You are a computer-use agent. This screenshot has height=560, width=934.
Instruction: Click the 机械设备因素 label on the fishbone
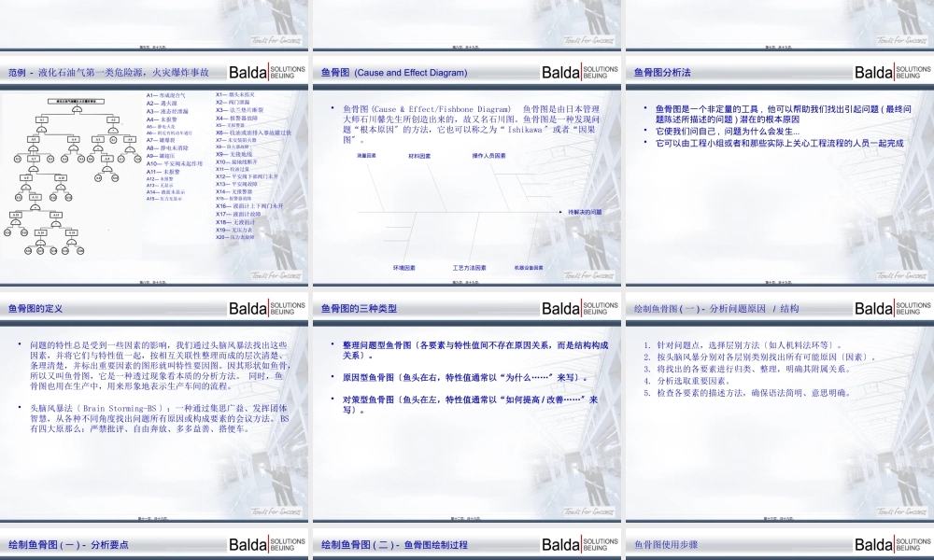coord(529,266)
